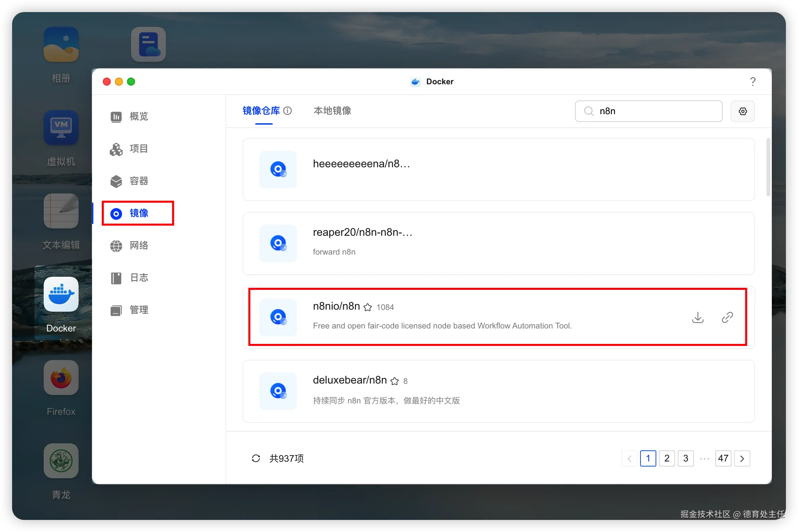Image resolution: width=798 pixels, height=532 pixels.
Task: Open the link icon for n8nio/n8n
Action: pos(727,318)
